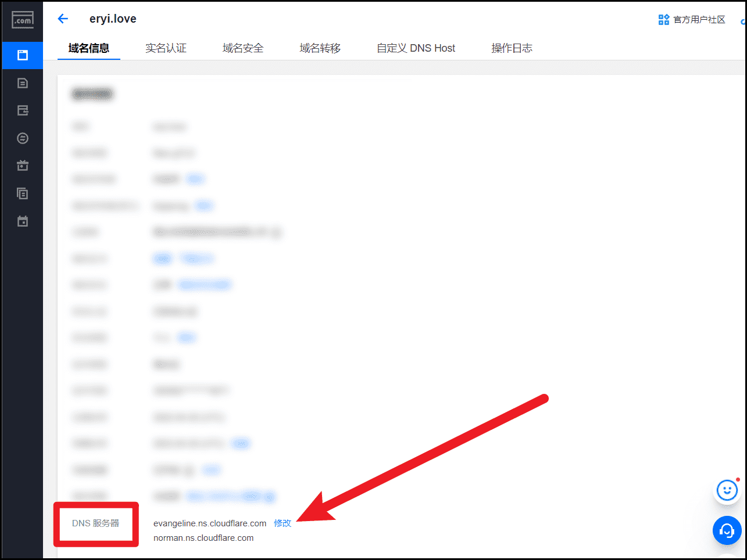This screenshot has height=560, width=747.
Task: Open the calendar sidebar icon
Action: point(23,221)
